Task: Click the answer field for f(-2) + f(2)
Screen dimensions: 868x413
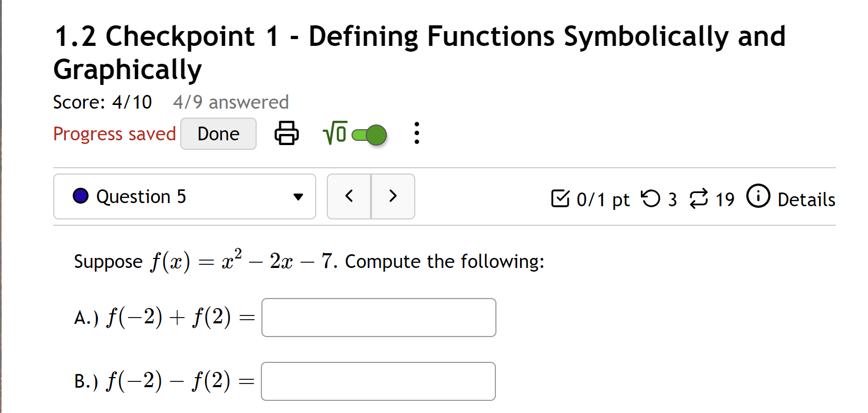Action: click(x=378, y=317)
